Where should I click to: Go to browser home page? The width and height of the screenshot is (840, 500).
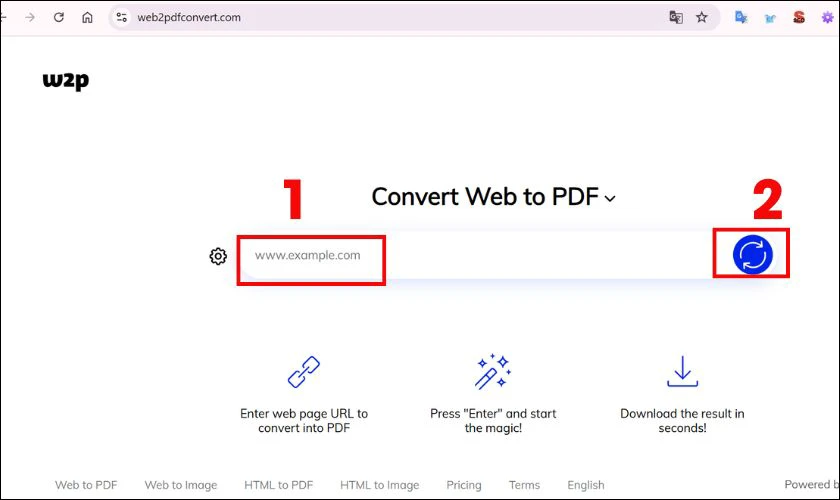[x=88, y=17]
